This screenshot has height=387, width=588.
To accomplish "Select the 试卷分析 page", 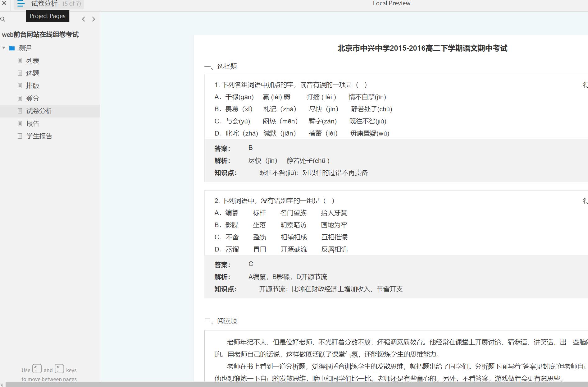I will [50, 111].
